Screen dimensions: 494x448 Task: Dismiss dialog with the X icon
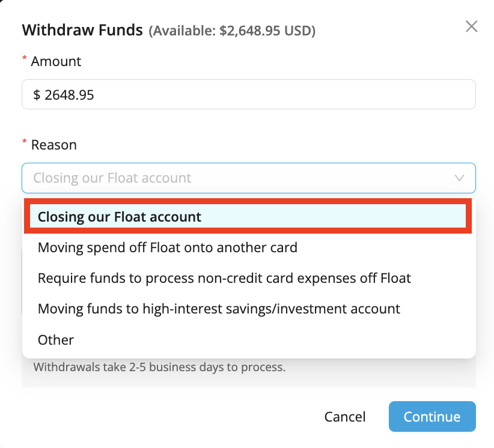pyautogui.click(x=471, y=26)
